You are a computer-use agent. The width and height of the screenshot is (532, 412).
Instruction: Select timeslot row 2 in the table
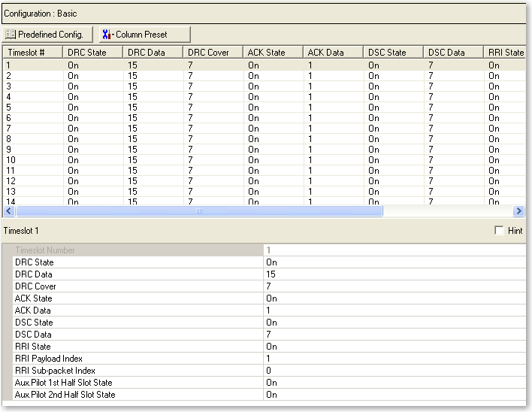(264, 76)
